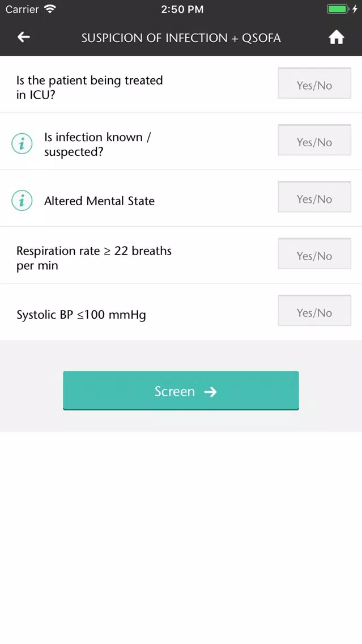362x644 pixels.
Task: Open info icon beside Altered Mental State
Action: (x=22, y=201)
